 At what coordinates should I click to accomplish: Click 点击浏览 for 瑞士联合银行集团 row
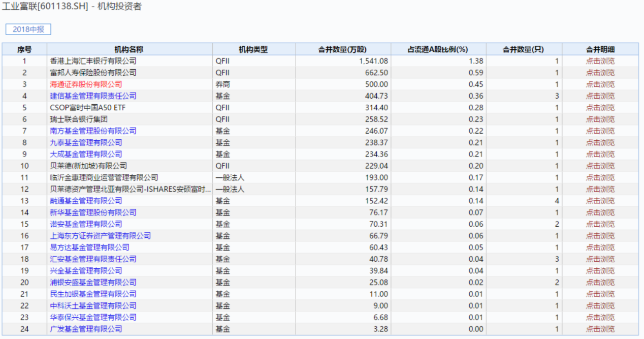[x=600, y=119]
